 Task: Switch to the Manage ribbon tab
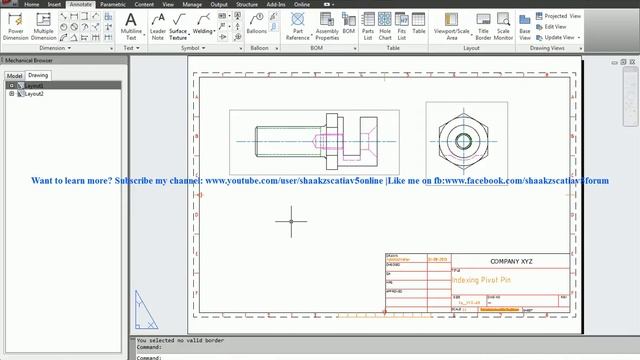coord(192,4)
